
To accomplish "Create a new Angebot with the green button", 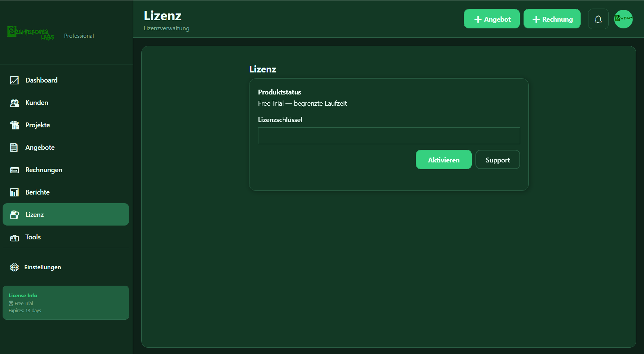I will (x=491, y=19).
